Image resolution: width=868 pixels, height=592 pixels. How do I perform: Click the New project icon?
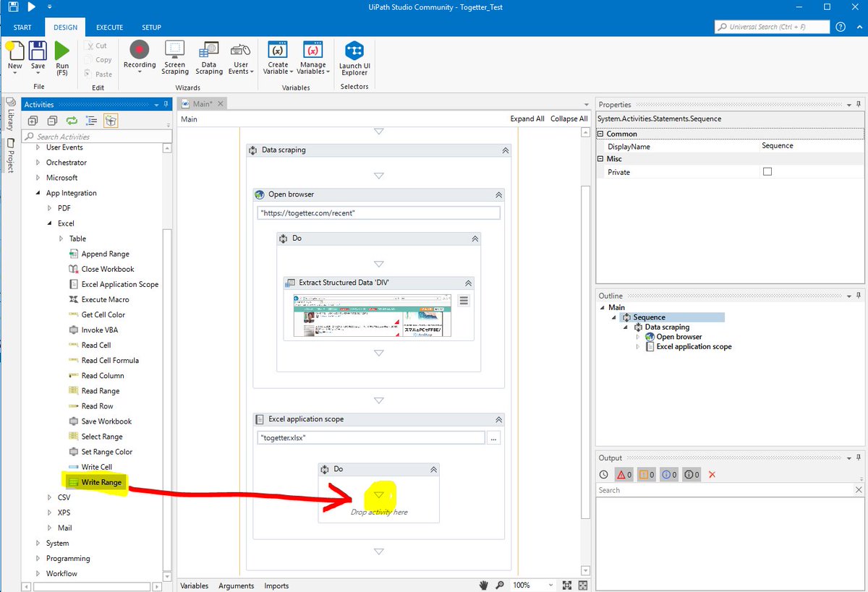point(14,52)
